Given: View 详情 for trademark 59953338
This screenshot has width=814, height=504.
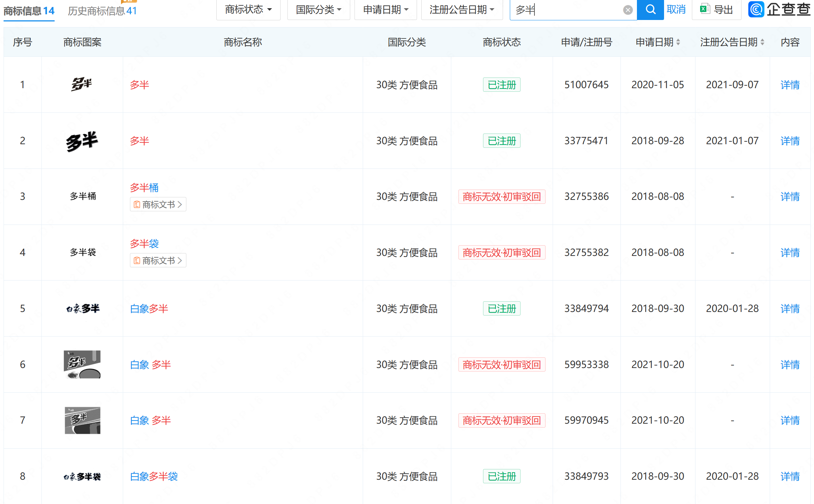Looking at the screenshot, I should pos(790,364).
